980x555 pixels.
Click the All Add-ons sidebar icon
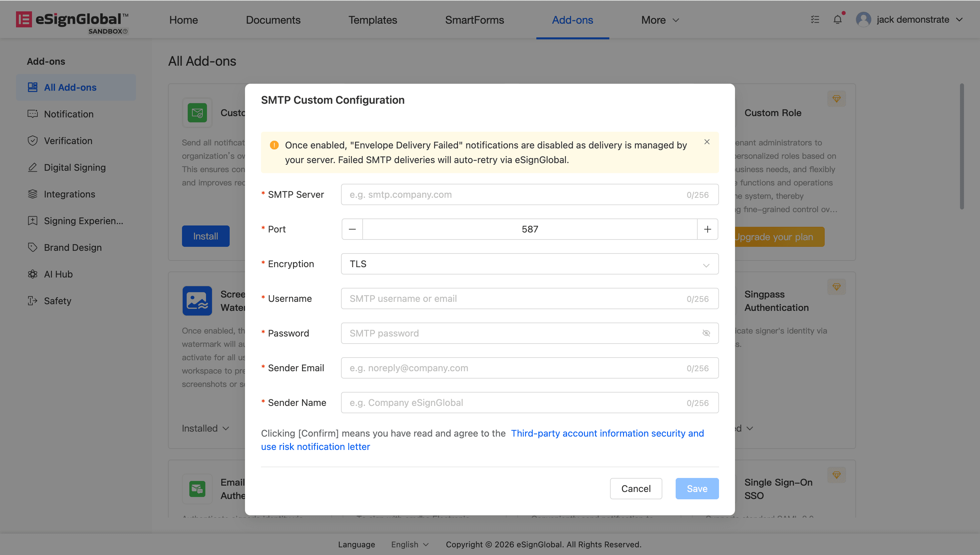tap(33, 87)
